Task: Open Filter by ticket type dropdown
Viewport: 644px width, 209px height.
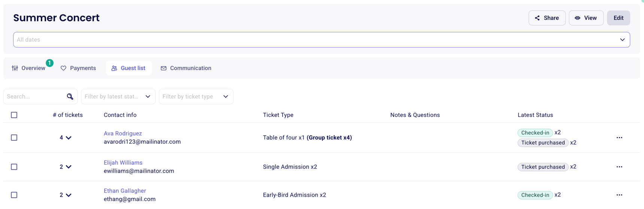Action: [196, 97]
